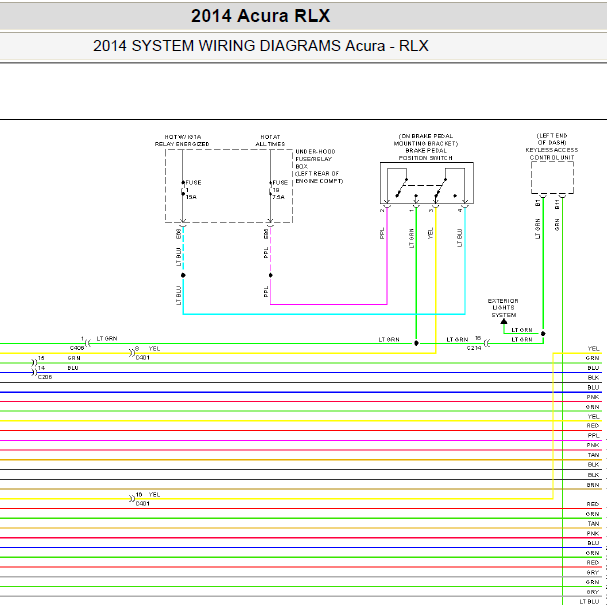Click the C401 pin 10 YEL connector
The image size is (607, 605).
tap(132, 499)
